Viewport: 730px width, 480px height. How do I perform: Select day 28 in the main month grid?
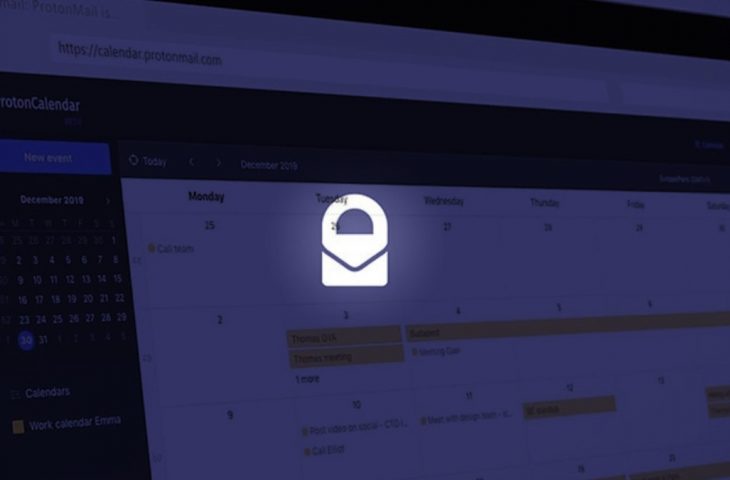coord(548,228)
